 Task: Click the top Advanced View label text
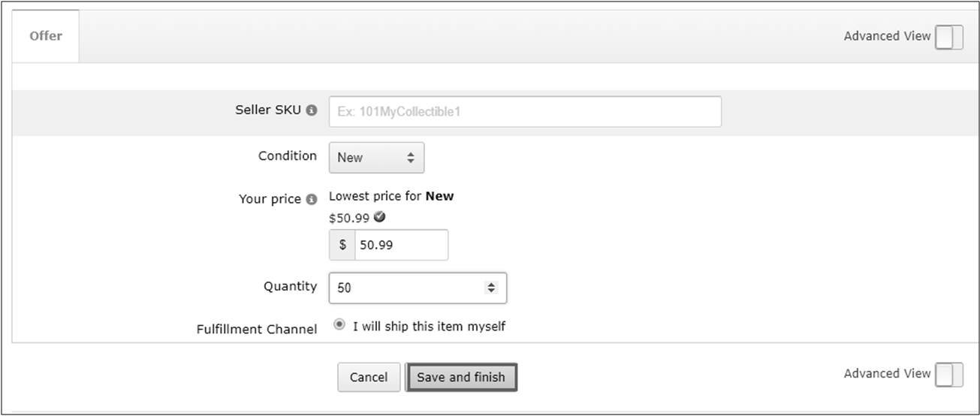886,36
